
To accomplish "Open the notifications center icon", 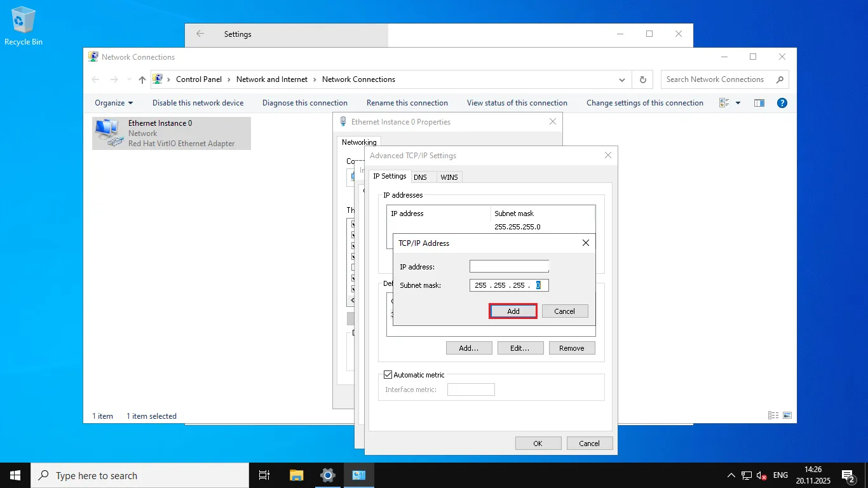I will pos(848,475).
